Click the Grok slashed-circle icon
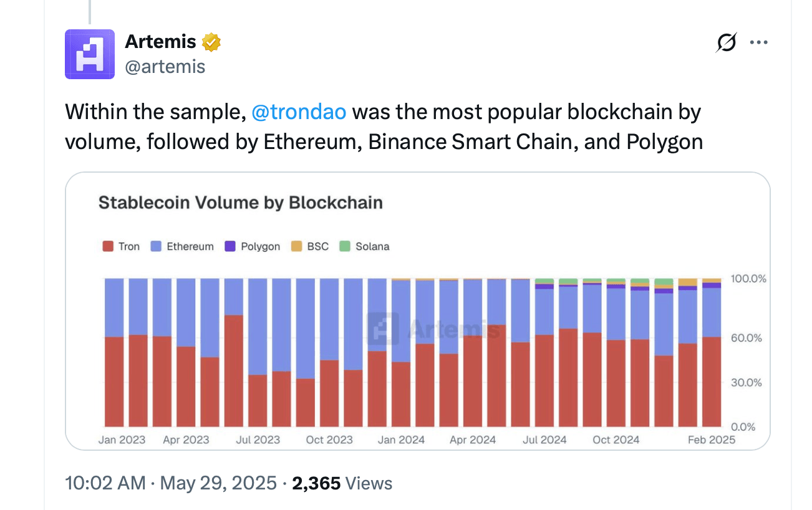 tap(726, 42)
